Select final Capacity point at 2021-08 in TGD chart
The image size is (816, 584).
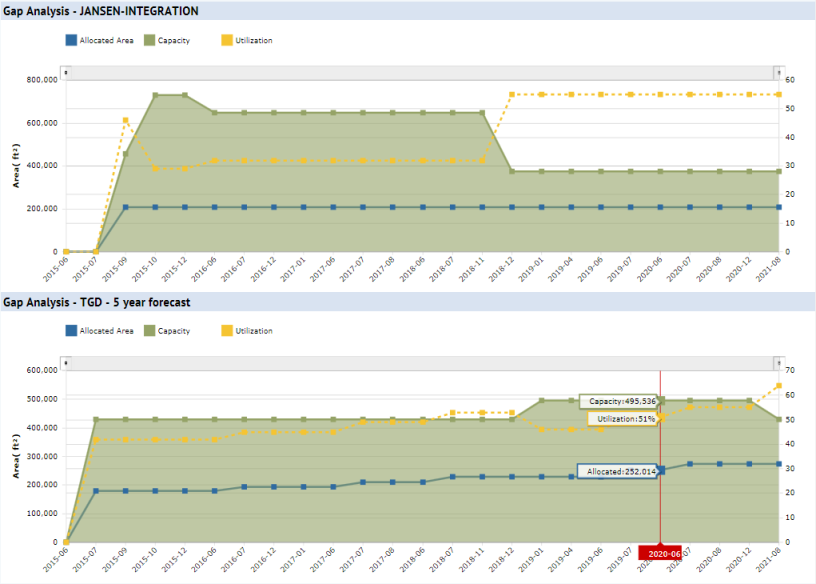point(779,420)
